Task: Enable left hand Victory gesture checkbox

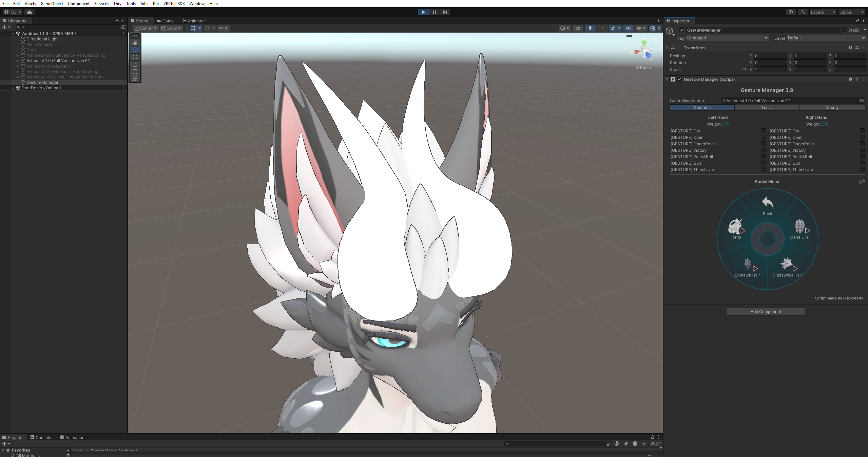Action: coord(763,150)
